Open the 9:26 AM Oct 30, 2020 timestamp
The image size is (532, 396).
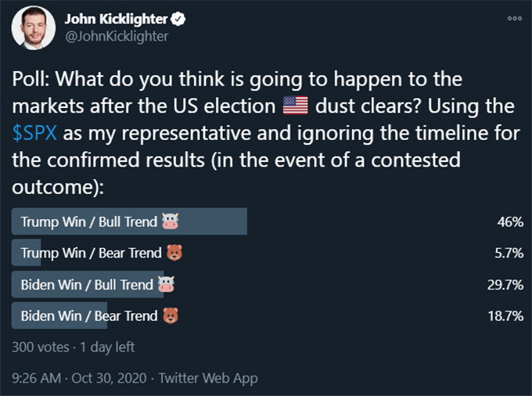(x=79, y=378)
